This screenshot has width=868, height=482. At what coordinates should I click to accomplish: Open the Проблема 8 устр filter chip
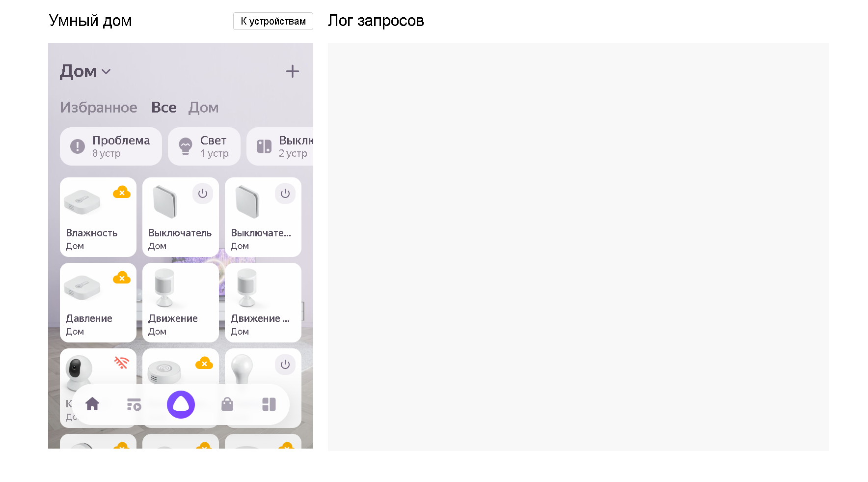(x=111, y=146)
